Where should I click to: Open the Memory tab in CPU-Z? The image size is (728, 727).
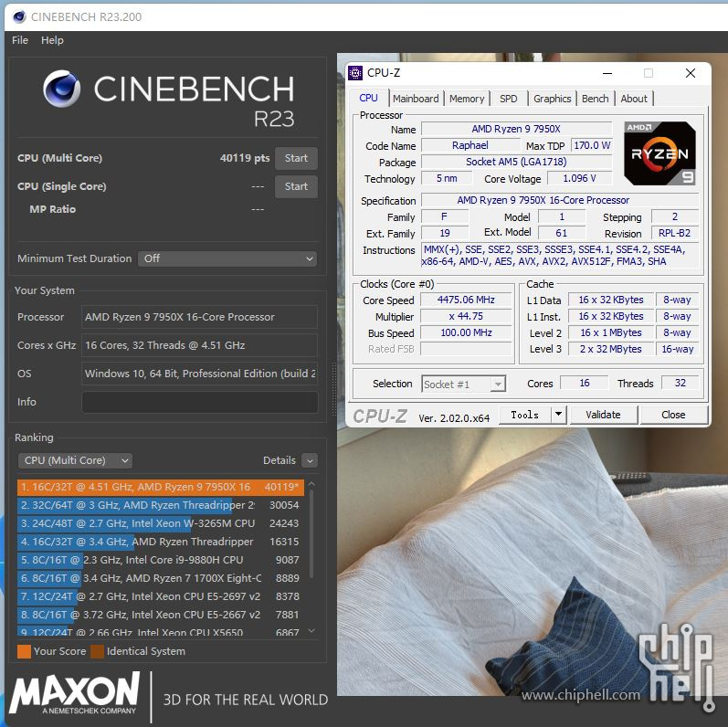(x=467, y=99)
